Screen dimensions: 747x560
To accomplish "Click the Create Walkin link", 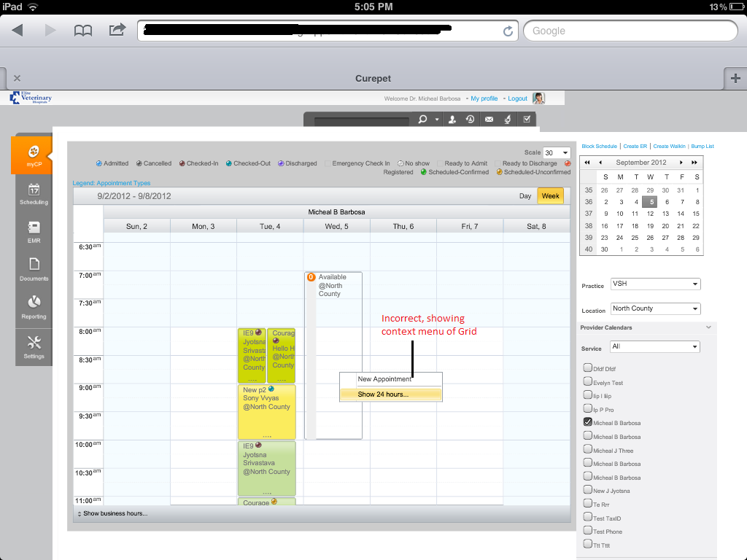I will (x=669, y=146).
